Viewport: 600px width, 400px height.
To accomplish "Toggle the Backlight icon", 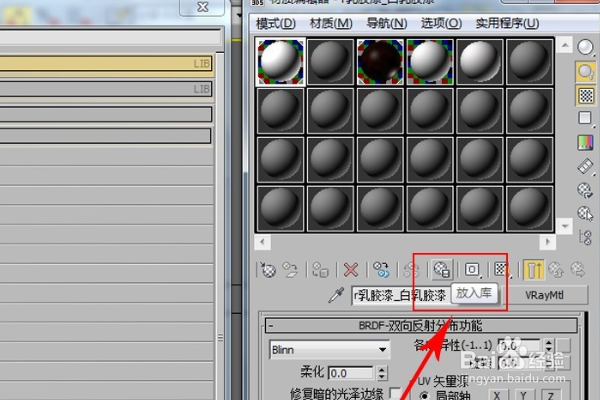I will pos(585,72).
